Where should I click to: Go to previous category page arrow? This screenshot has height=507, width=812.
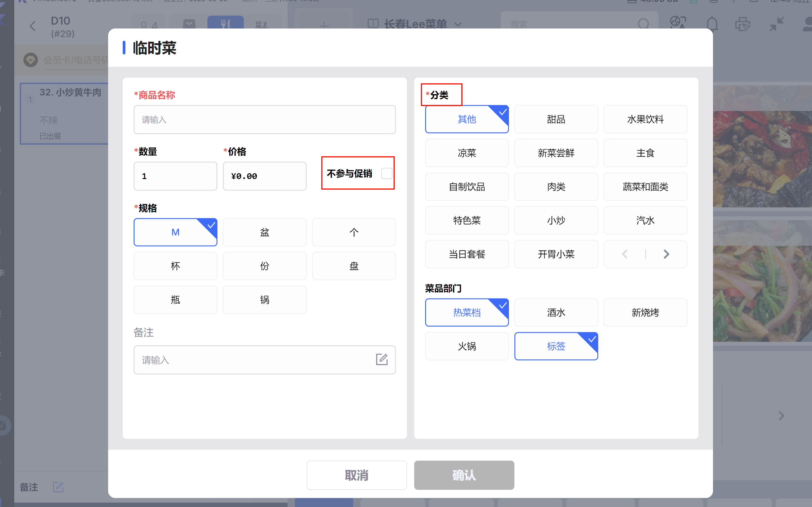point(625,254)
